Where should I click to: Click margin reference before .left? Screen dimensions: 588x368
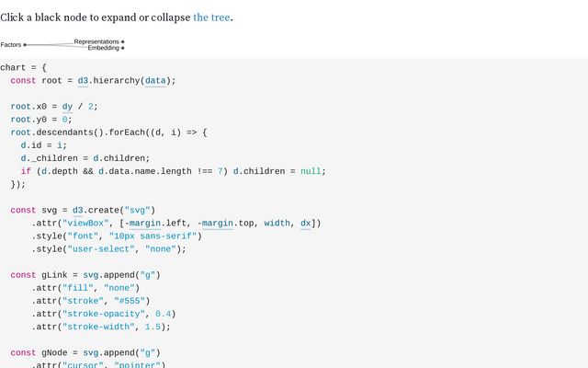145,223
